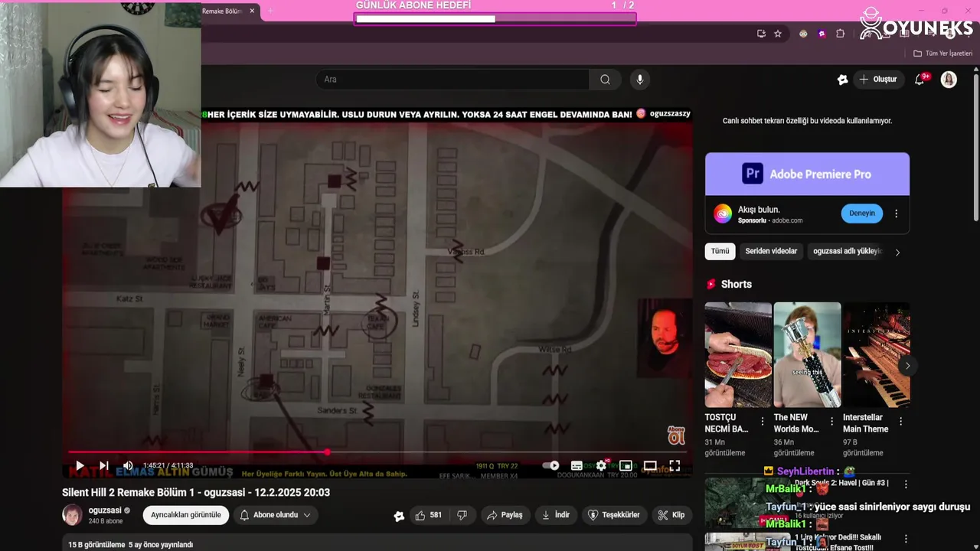Click the Deneyin button in the Adobe ad
The image size is (980, 551).
coord(862,214)
